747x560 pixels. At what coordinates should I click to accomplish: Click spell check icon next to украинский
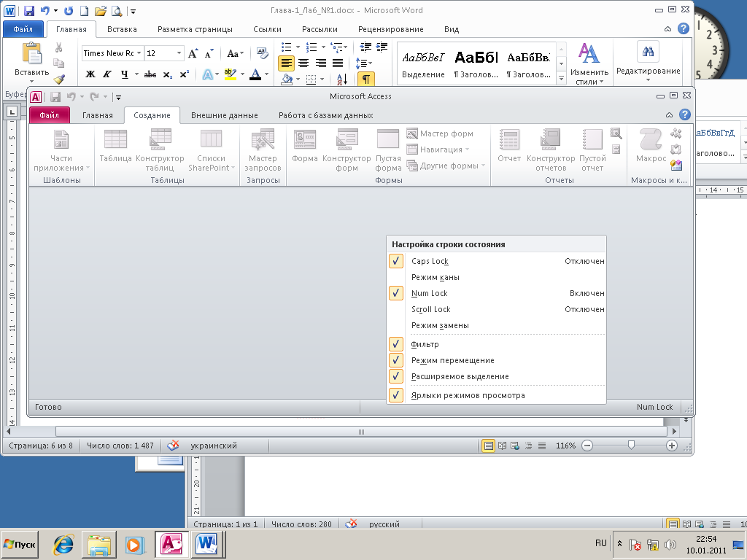pyautogui.click(x=173, y=446)
